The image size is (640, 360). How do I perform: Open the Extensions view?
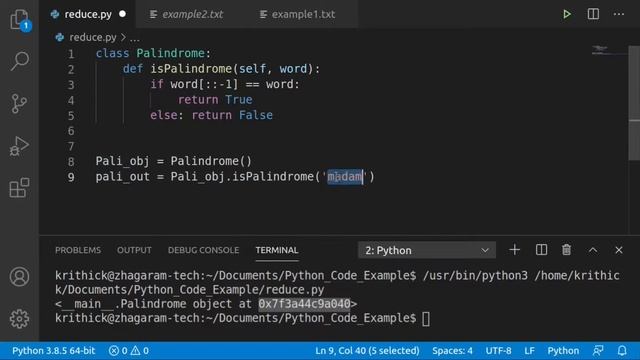pos(19,188)
